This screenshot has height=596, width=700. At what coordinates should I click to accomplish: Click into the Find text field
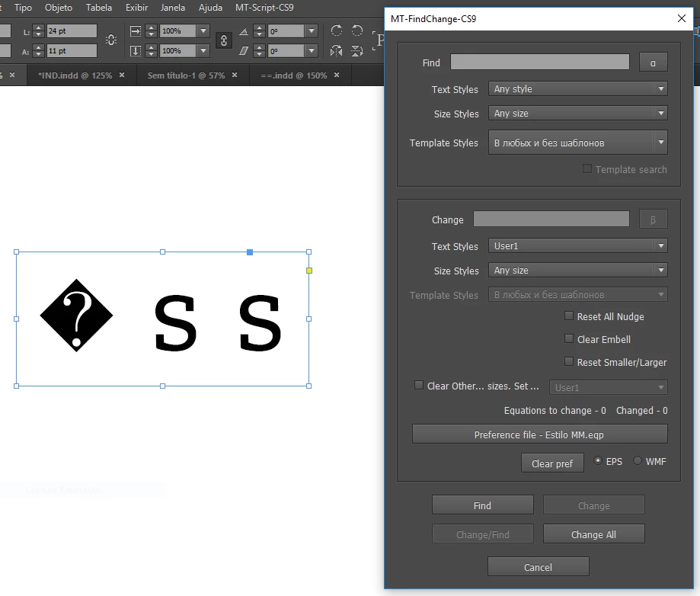(540, 62)
